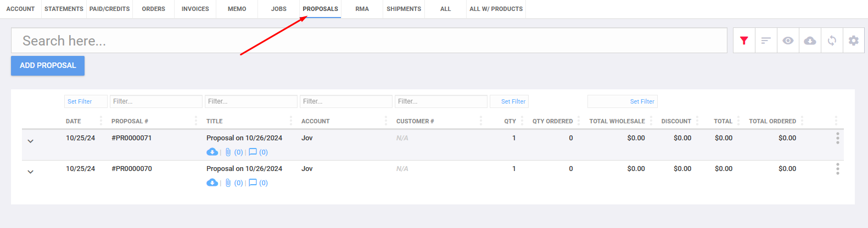Click the Search here input field
The width and height of the screenshot is (868, 228).
[x=369, y=41]
